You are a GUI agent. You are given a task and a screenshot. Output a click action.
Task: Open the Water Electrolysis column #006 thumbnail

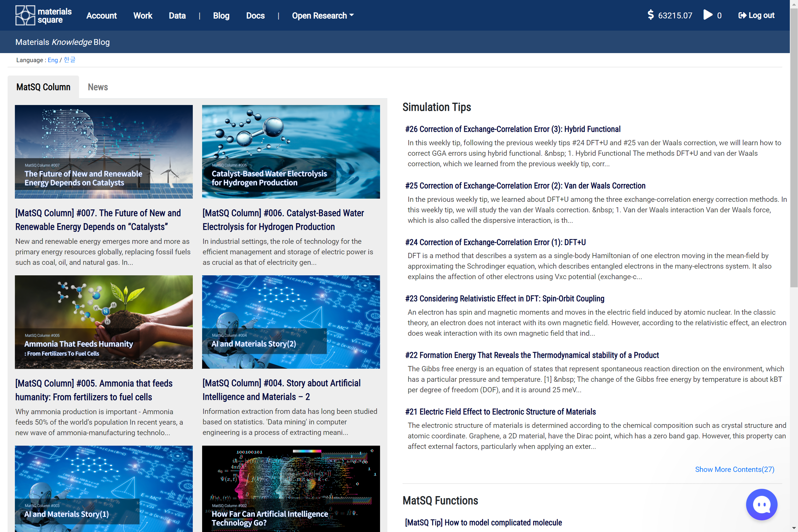[291, 152]
